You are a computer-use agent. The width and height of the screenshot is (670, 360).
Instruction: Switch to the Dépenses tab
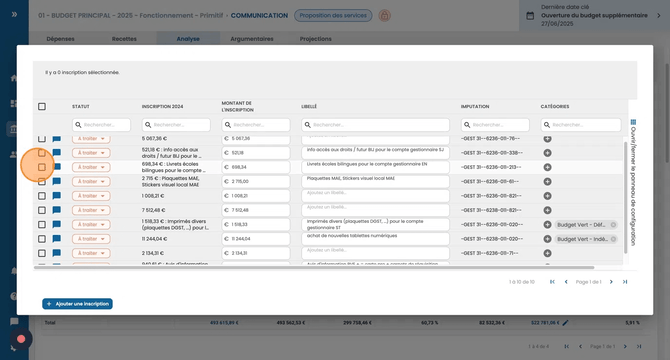[x=60, y=39]
